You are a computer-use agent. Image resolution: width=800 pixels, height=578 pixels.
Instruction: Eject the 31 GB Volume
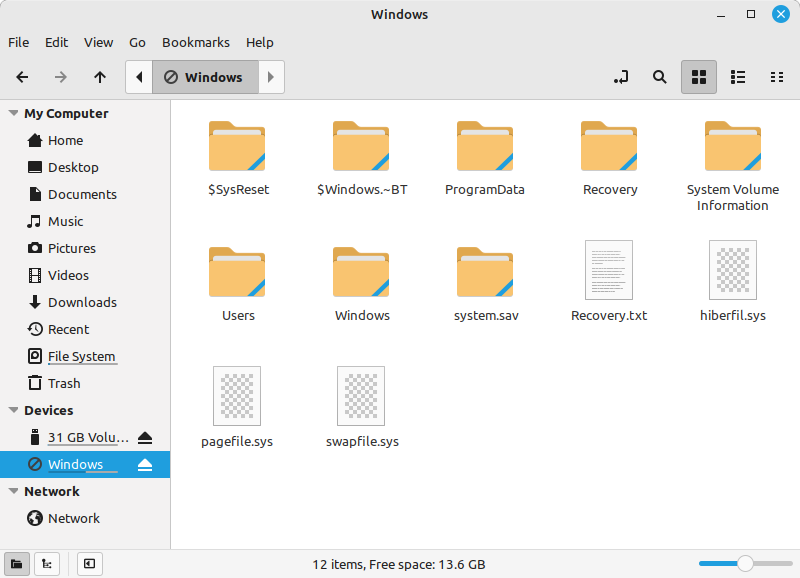click(x=145, y=438)
